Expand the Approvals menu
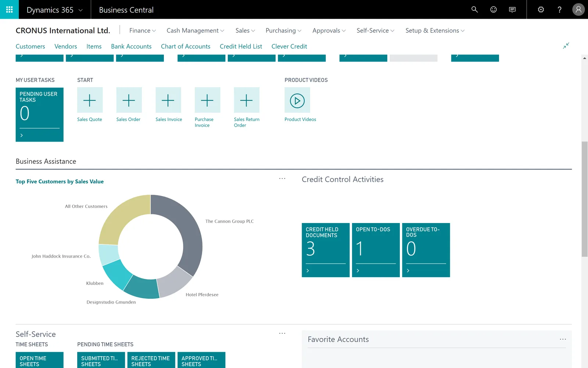The width and height of the screenshot is (588, 368). point(329,31)
